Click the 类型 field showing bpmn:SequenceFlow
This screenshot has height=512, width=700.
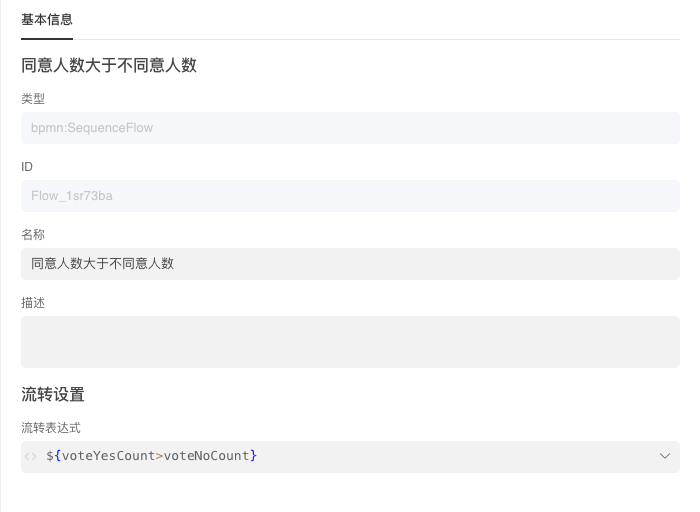[x=350, y=128]
